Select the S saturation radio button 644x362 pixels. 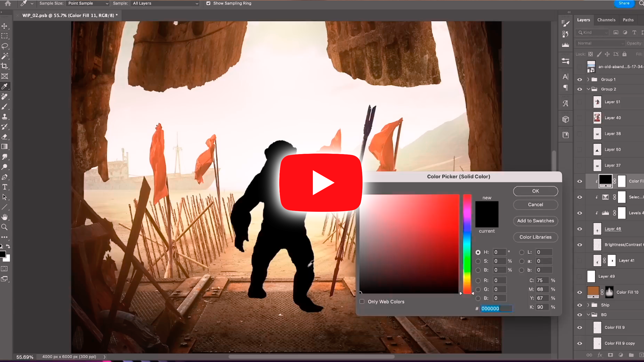pos(478,261)
